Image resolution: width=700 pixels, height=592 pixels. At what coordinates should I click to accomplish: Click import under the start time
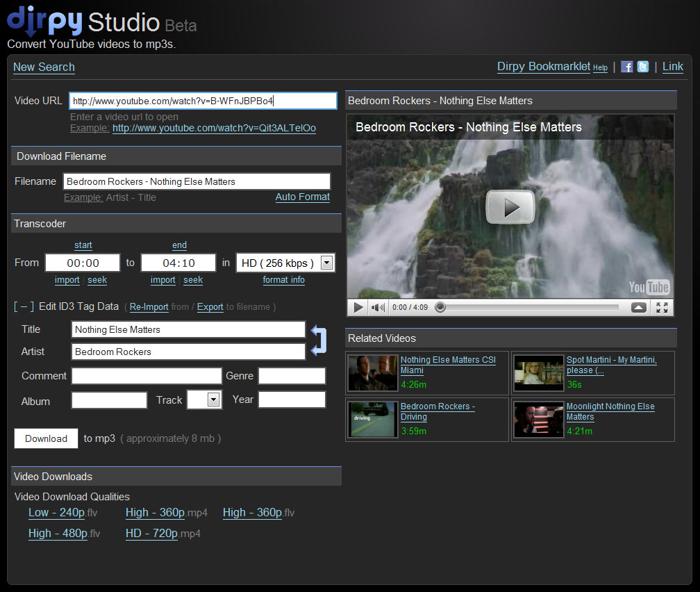pos(67,280)
